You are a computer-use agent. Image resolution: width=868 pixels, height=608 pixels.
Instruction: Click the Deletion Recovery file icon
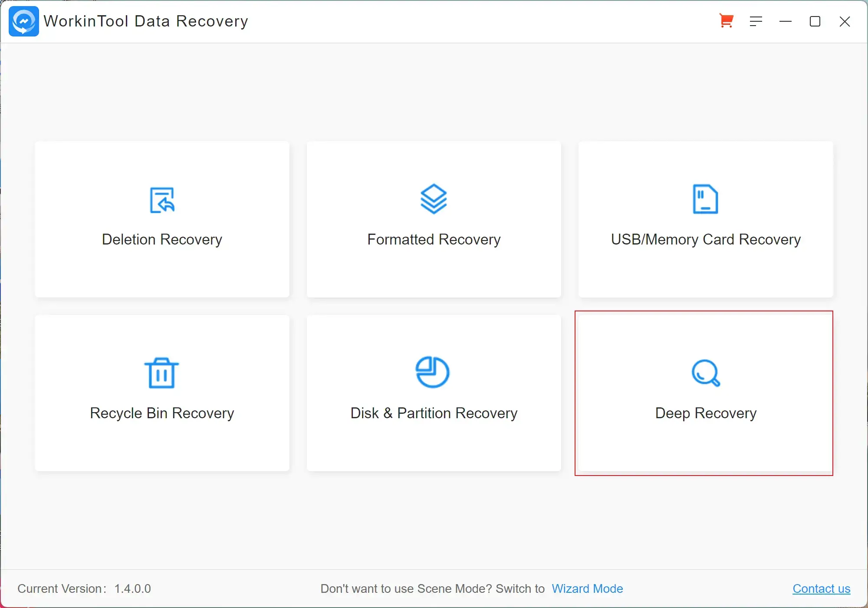[162, 200]
